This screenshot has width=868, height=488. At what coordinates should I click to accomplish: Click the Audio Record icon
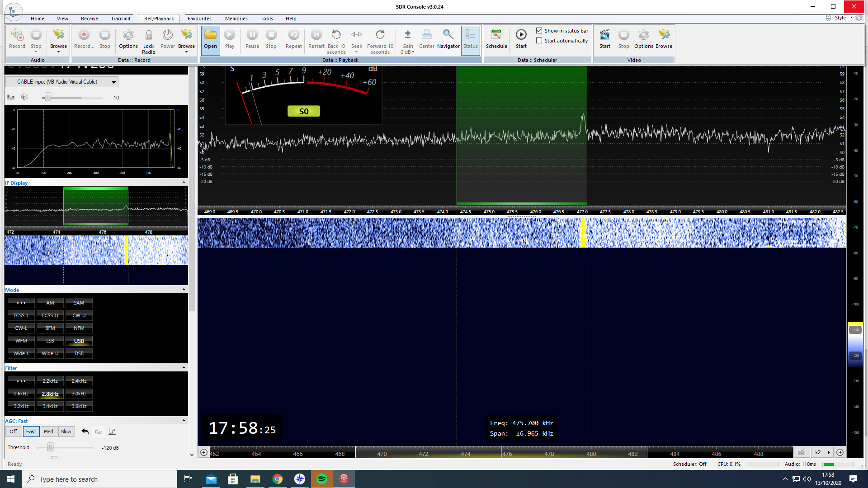click(17, 35)
